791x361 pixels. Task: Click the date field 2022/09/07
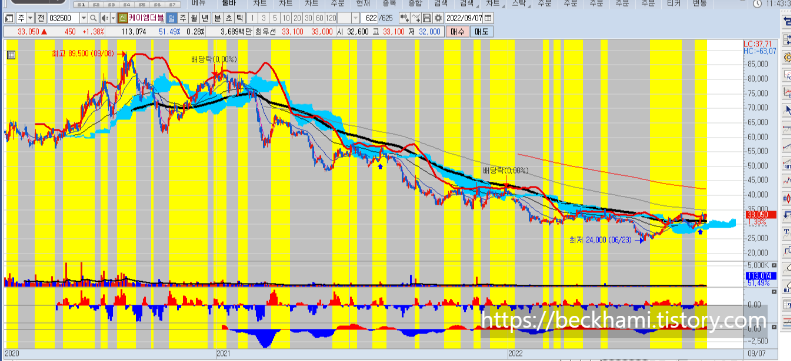[x=464, y=18]
